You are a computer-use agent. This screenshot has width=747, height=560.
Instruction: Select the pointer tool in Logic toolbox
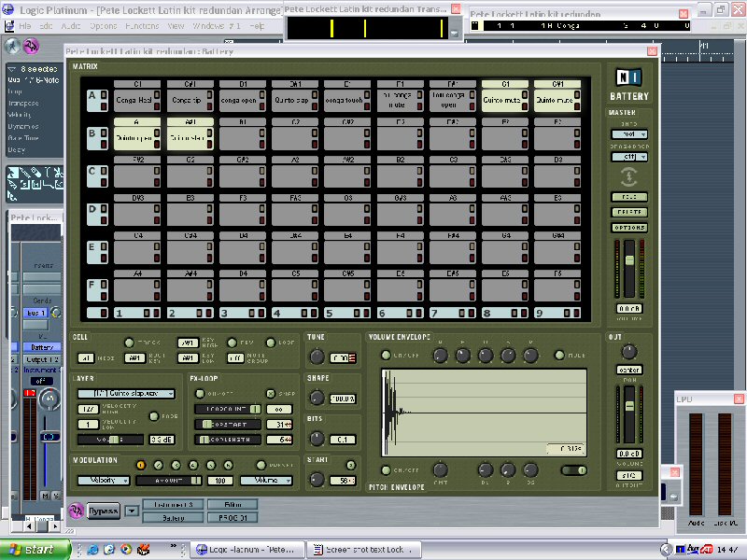coord(13,174)
